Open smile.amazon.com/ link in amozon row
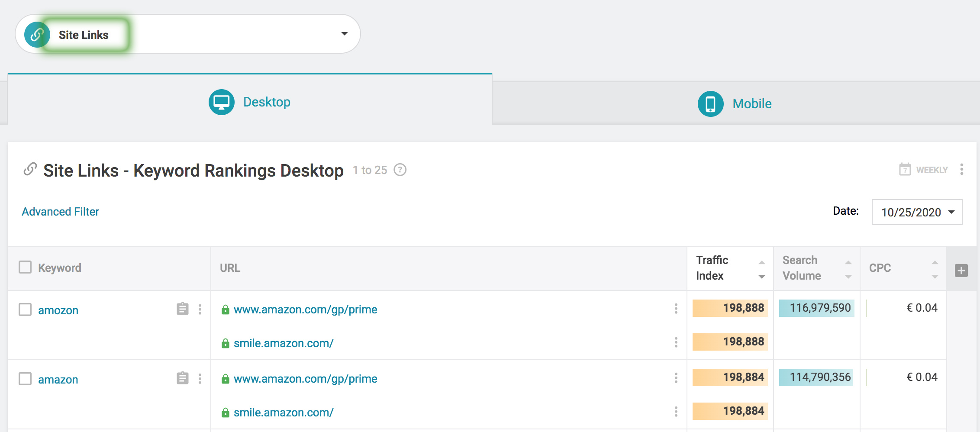Image resolution: width=980 pixels, height=432 pixels. point(284,343)
